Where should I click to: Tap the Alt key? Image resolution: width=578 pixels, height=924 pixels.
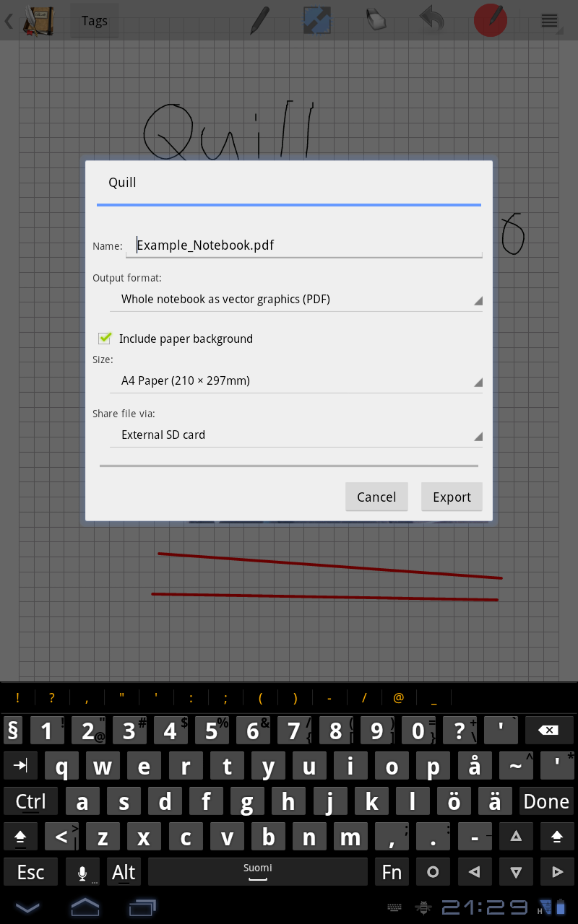124,872
